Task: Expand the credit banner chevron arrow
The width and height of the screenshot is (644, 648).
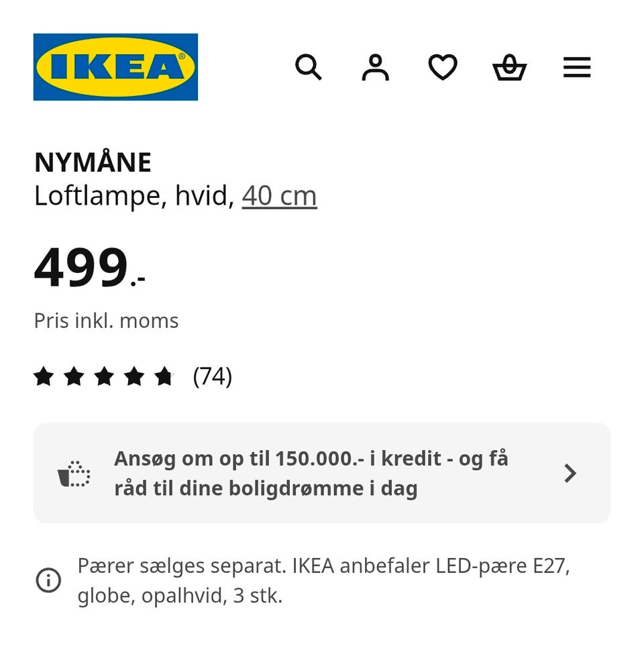Action: (570, 474)
